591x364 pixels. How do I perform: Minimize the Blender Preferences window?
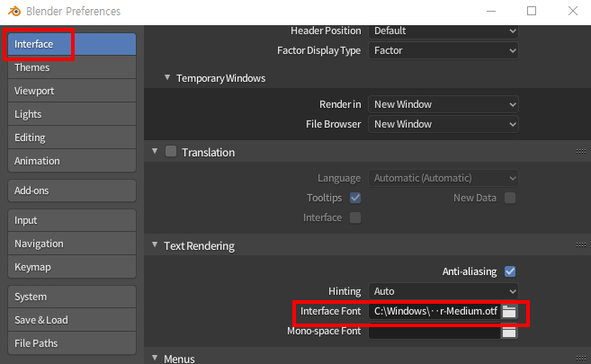[491, 12]
